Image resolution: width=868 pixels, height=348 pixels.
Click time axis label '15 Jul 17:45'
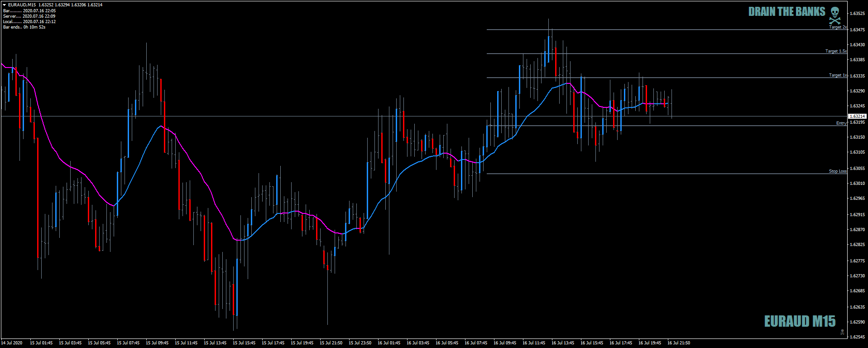pyautogui.click(x=273, y=343)
